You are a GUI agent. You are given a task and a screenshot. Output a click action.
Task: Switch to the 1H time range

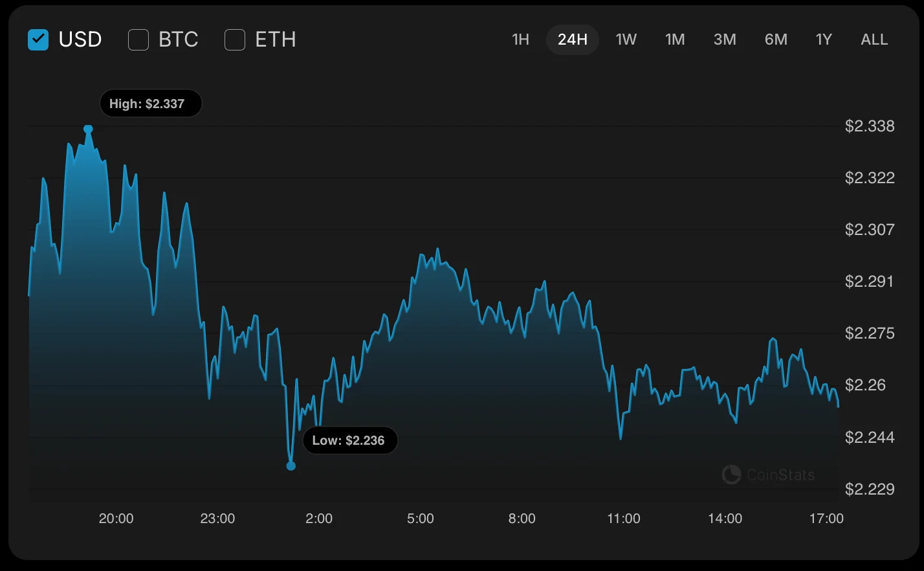520,39
